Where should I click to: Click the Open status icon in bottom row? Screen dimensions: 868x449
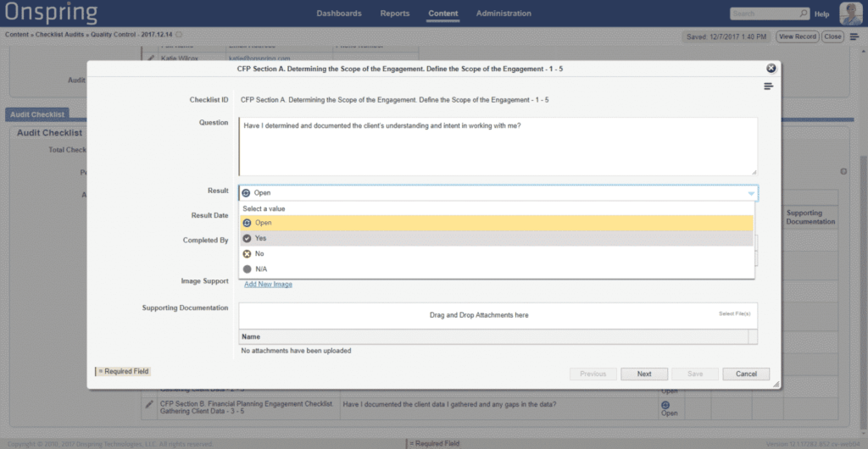[x=665, y=405]
